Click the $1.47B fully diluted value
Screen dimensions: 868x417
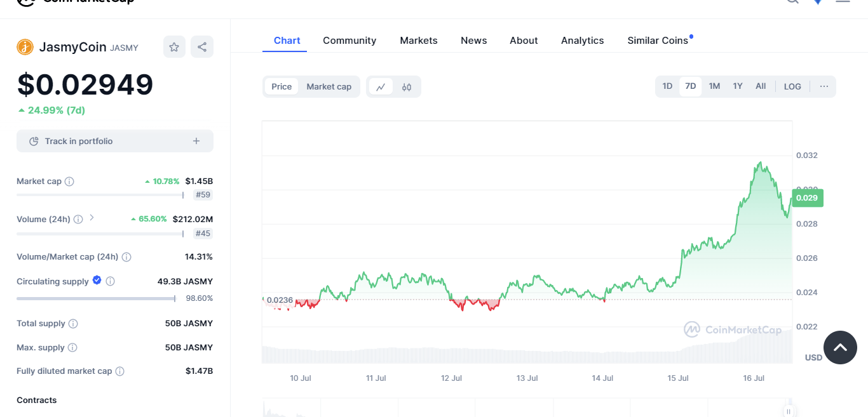tap(199, 371)
